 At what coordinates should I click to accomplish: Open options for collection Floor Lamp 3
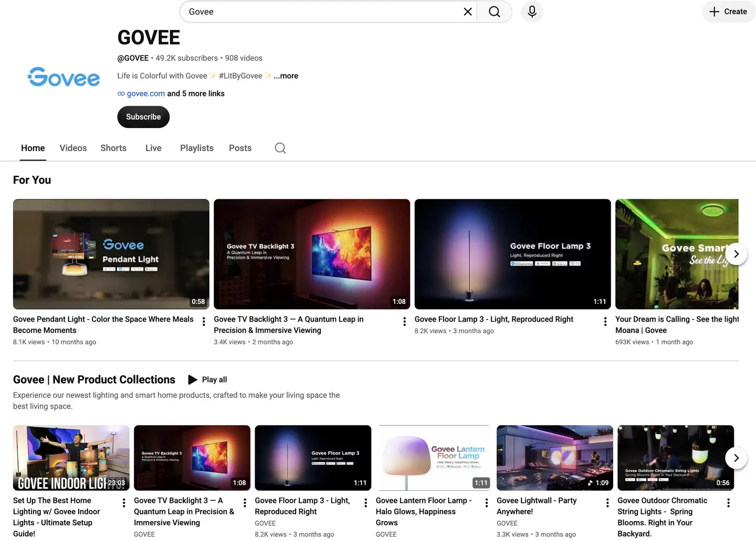(x=365, y=503)
